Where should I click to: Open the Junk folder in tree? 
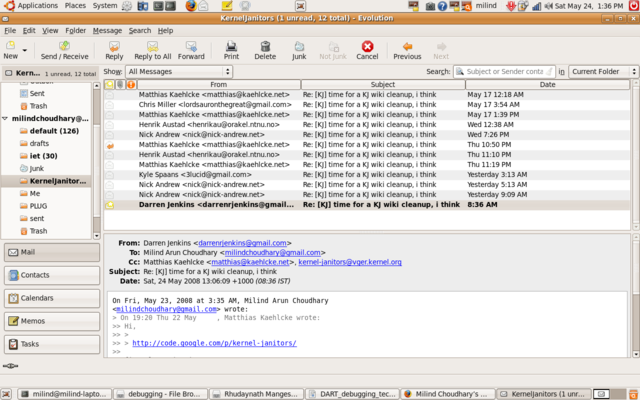click(x=32, y=169)
